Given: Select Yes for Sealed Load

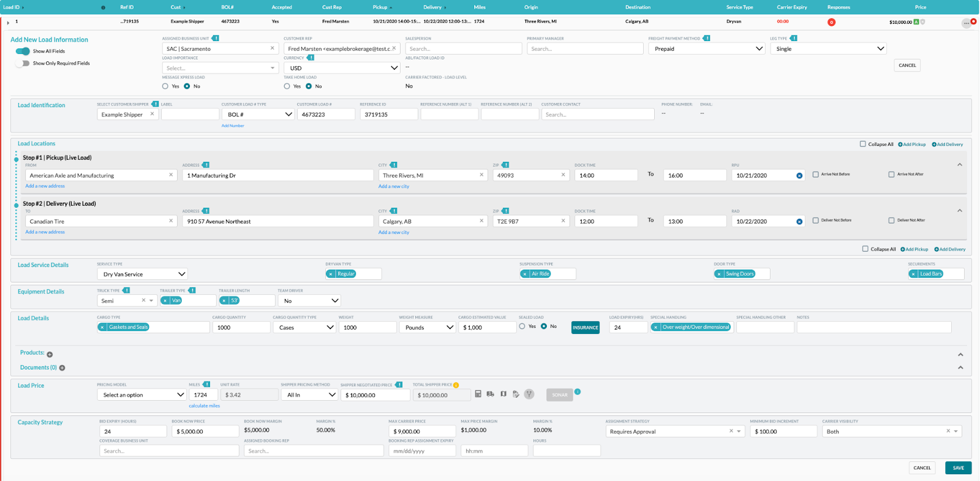Looking at the screenshot, I should pos(522,327).
